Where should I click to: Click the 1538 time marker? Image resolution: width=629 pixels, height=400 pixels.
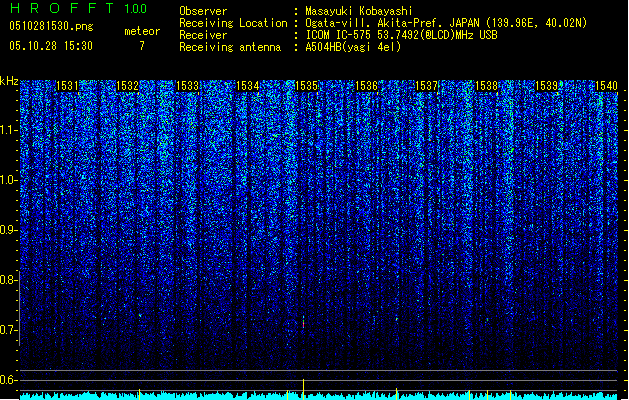point(487,86)
